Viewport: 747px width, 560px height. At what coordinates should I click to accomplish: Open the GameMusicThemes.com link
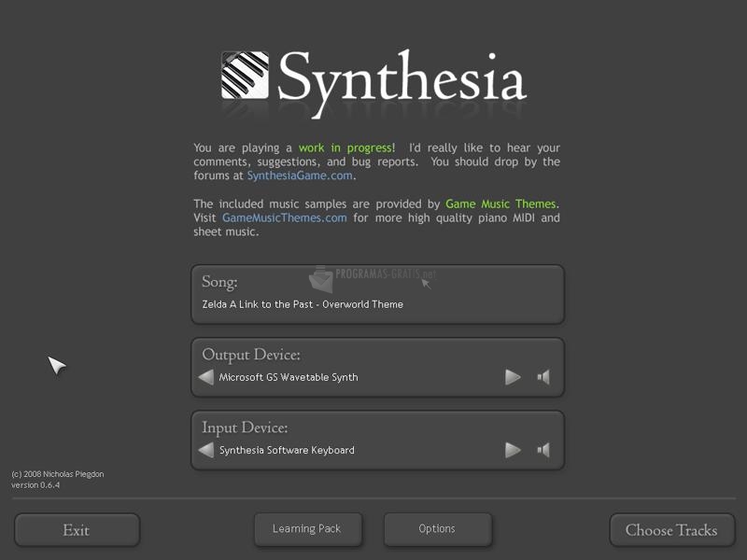[285, 218]
